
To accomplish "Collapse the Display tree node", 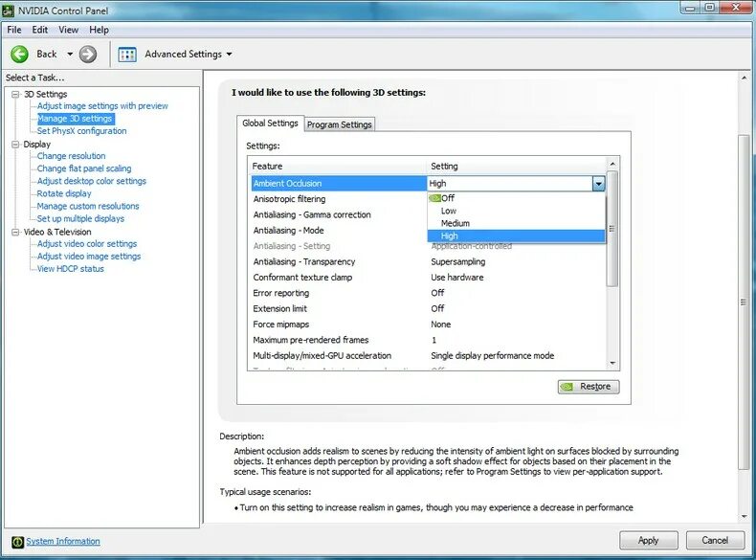I will 15,145.
